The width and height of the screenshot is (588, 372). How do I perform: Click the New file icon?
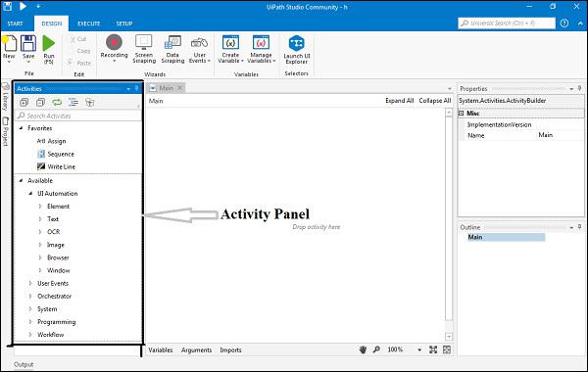9,43
